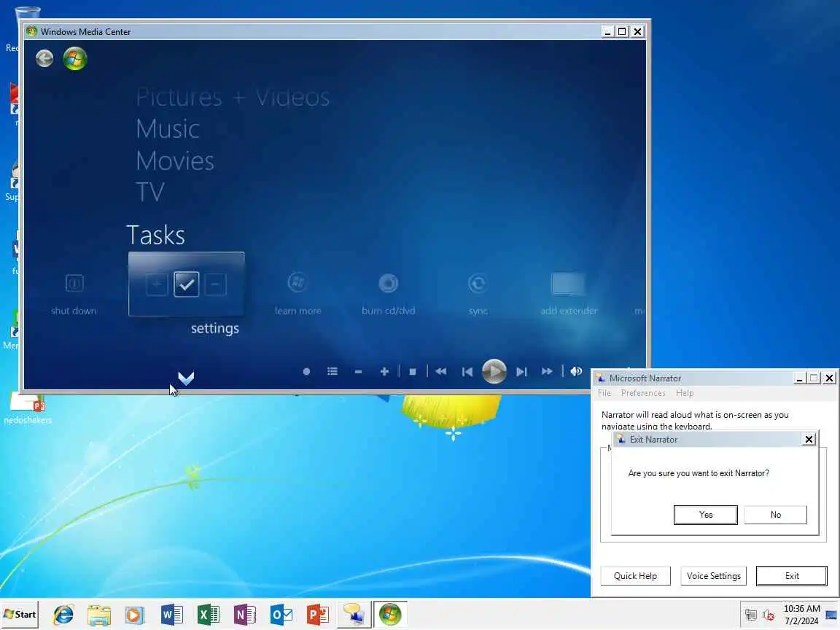This screenshot has height=630, width=840.
Task: Switch to Media Center taskbar button
Action: tap(390, 615)
